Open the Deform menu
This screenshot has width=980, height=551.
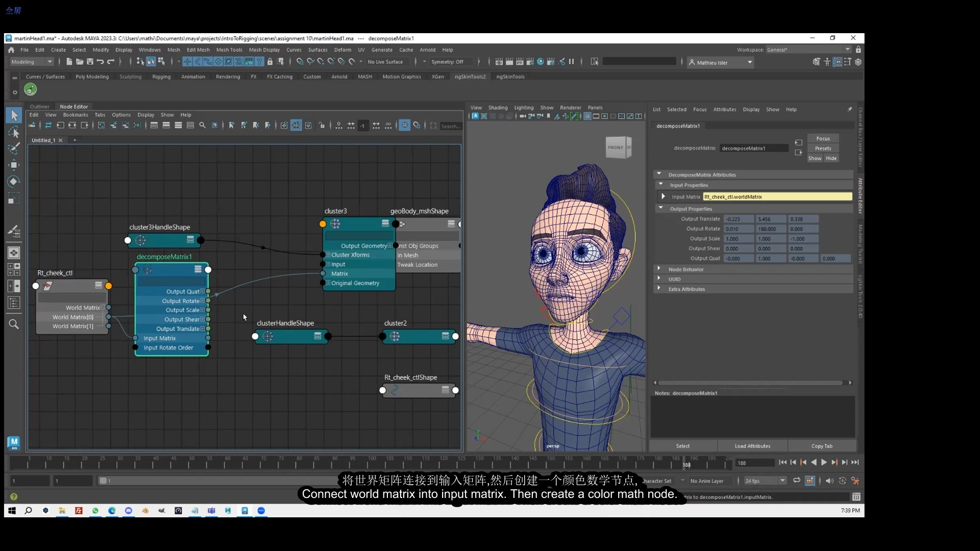click(342, 50)
